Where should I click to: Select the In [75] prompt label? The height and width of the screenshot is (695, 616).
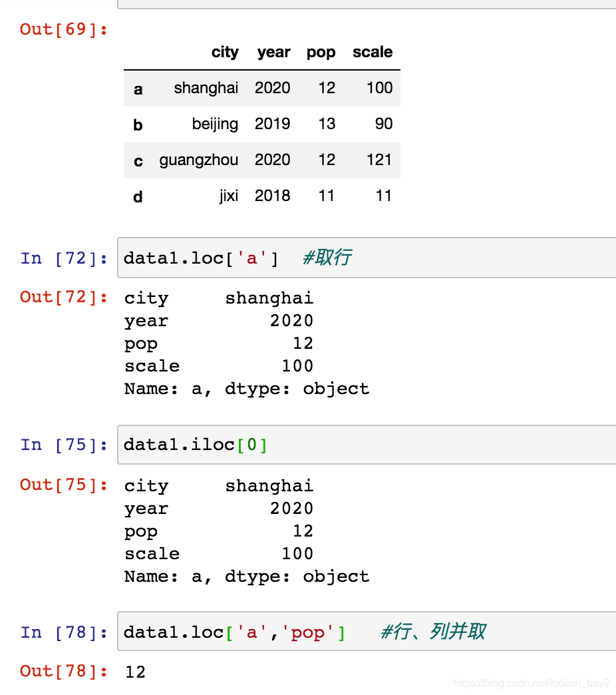[x=64, y=445]
